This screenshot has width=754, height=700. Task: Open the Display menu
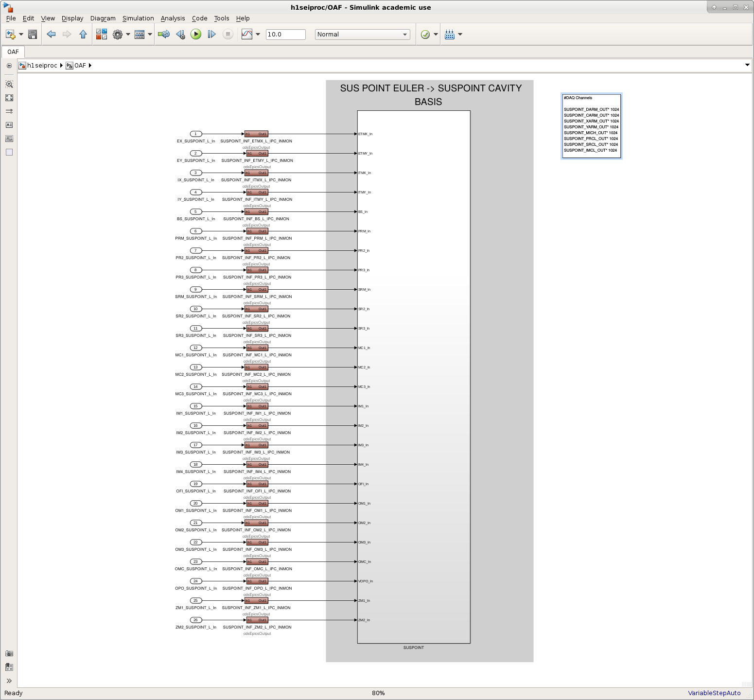point(72,18)
